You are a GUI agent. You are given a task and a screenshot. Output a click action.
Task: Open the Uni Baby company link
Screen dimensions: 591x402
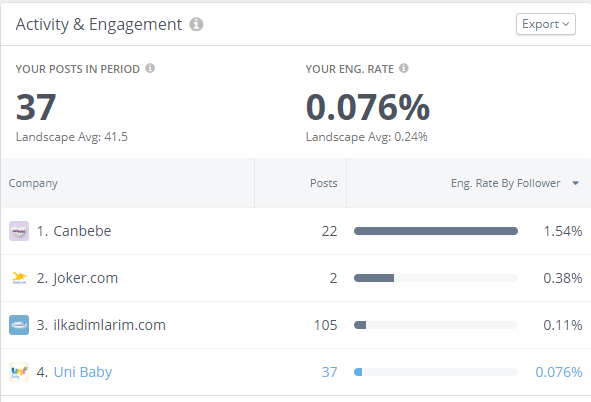click(83, 372)
